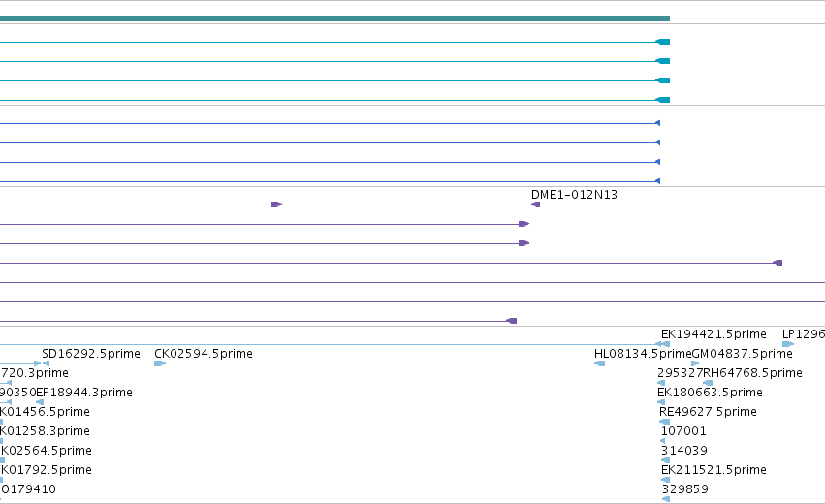The height and width of the screenshot is (504, 825).
Task: Click the K01456.5prime label
Action: 45,412
